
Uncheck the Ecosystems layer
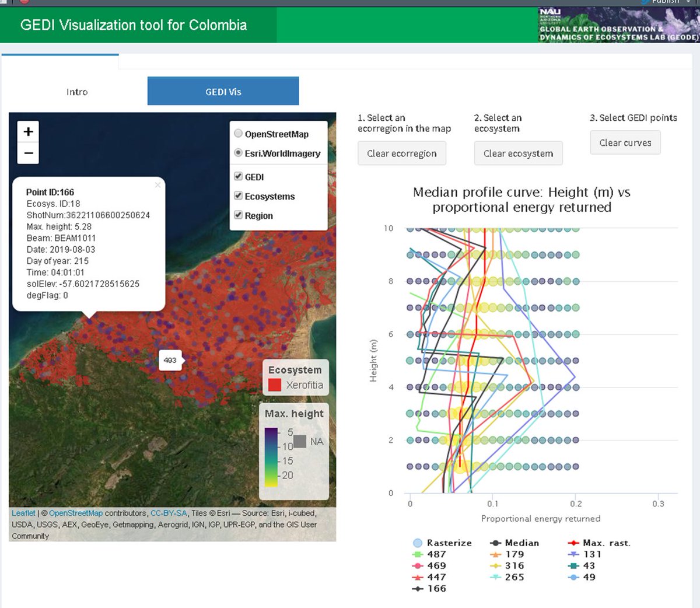click(238, 196)
